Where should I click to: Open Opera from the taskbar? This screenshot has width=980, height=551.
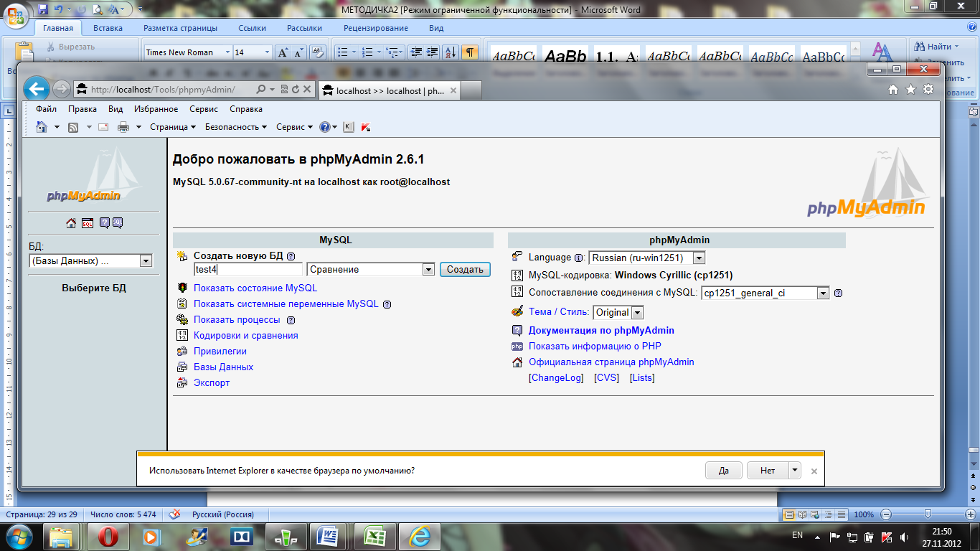(x=108, y=536)
